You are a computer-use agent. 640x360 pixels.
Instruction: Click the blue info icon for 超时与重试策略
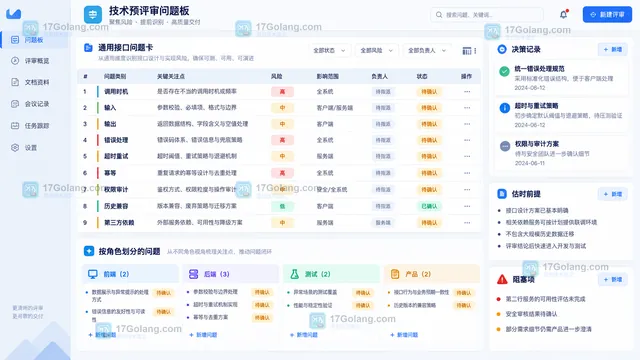[x=504, y=108]
